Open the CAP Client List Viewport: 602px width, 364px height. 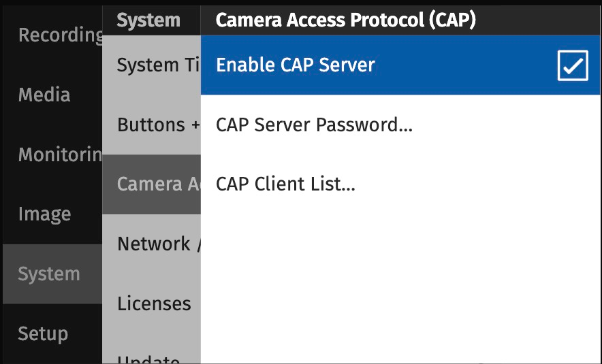tap(285, 184)
